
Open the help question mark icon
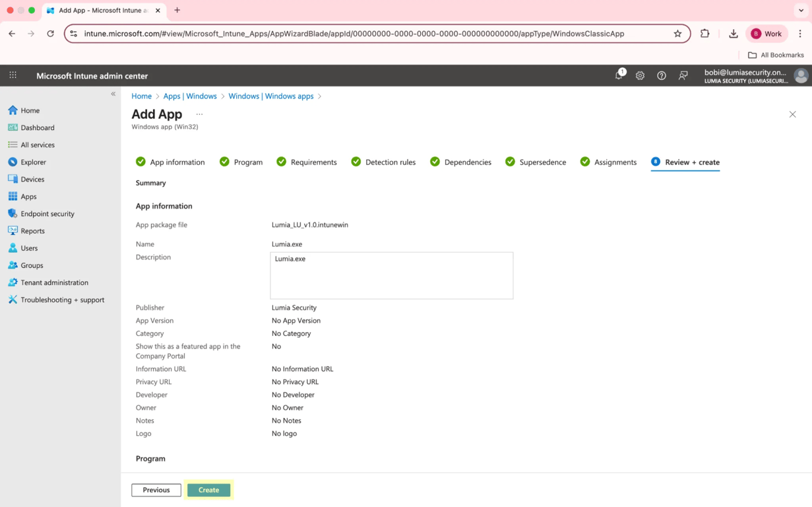click(x=662, y=76)
